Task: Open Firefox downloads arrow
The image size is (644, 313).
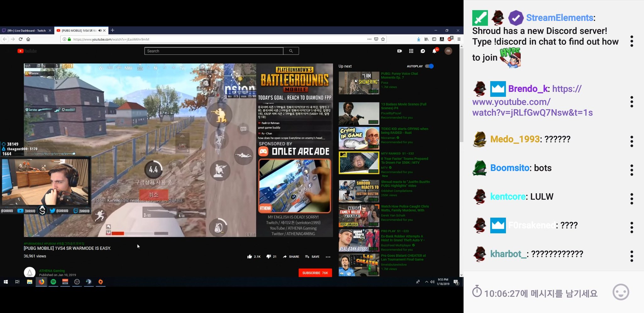Action: (x=419, y=39)
